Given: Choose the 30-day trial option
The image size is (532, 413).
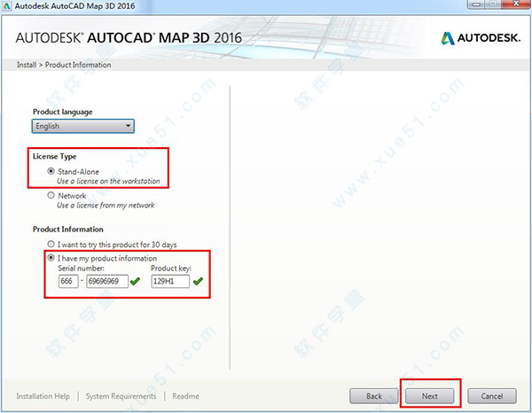Looking at the screenshot, I should [51, 244].
